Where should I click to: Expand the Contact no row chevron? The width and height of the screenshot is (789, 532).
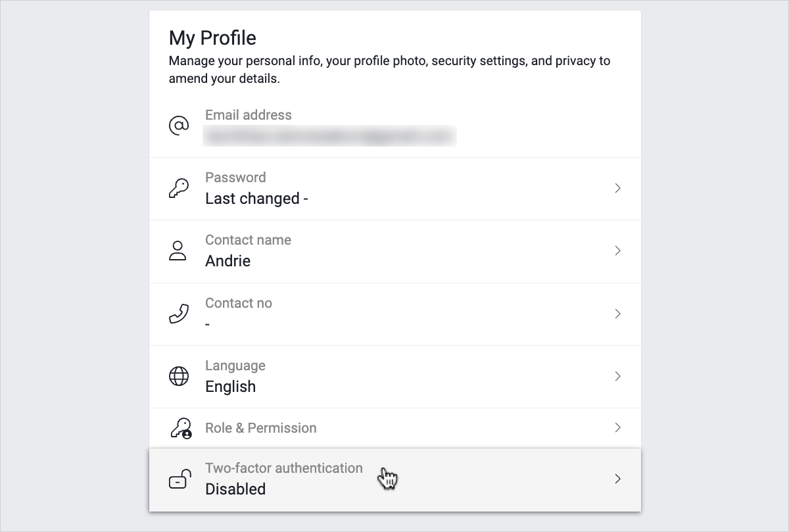tap(617, 314)
